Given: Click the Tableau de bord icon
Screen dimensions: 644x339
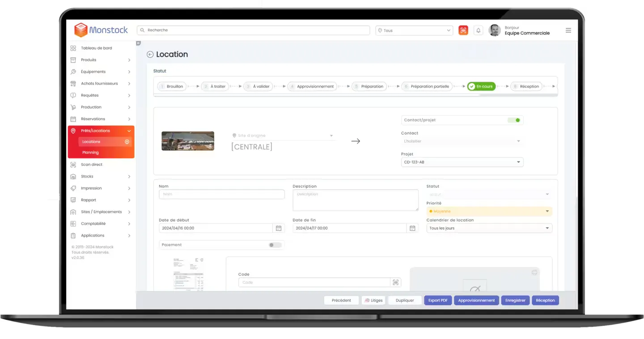Looking at the screenshot, I should point(73,48).
